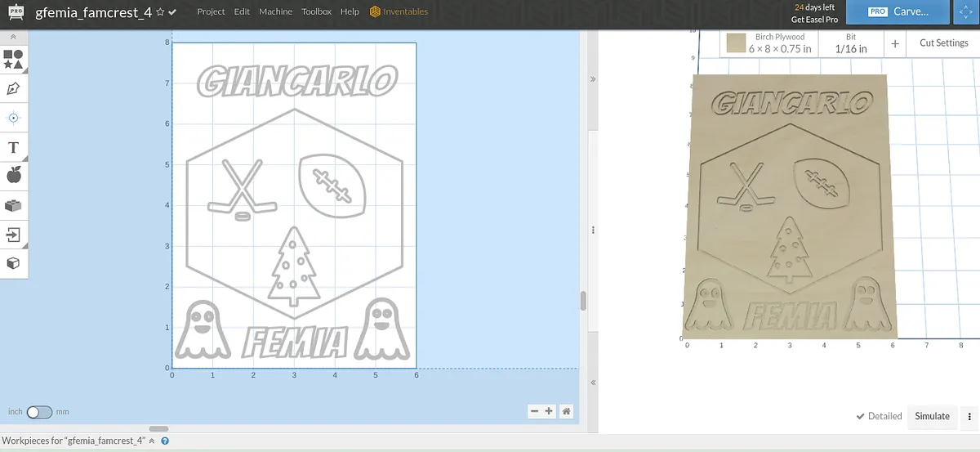Open the shapes tool in left toolbar
980x452 pixels.
pyautogui.click(x=13, y=59)
